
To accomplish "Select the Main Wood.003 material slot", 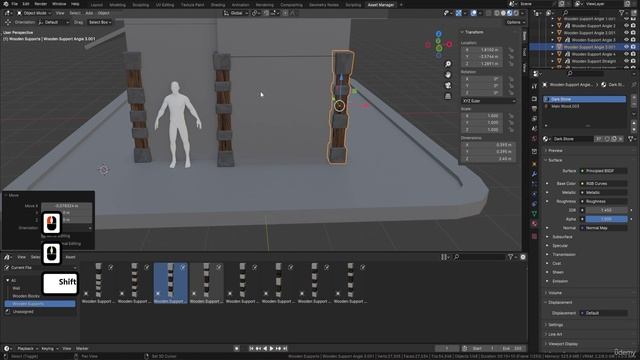I will 584,107.
